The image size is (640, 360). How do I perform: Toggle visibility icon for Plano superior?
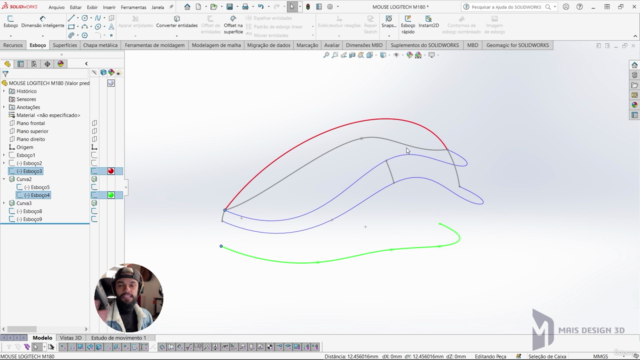(94, 131)
